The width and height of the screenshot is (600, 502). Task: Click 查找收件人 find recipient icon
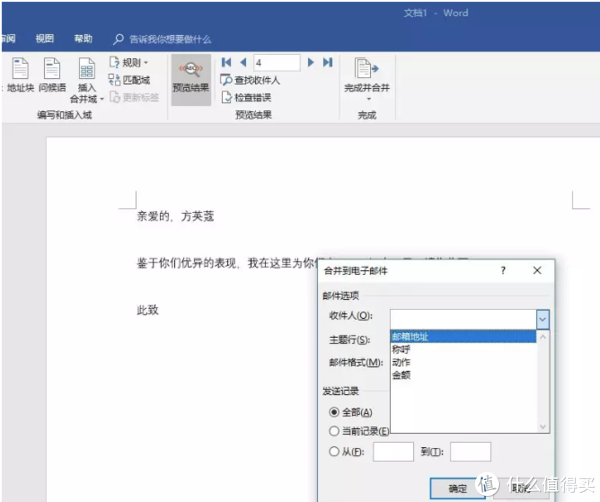click(227, 80)
